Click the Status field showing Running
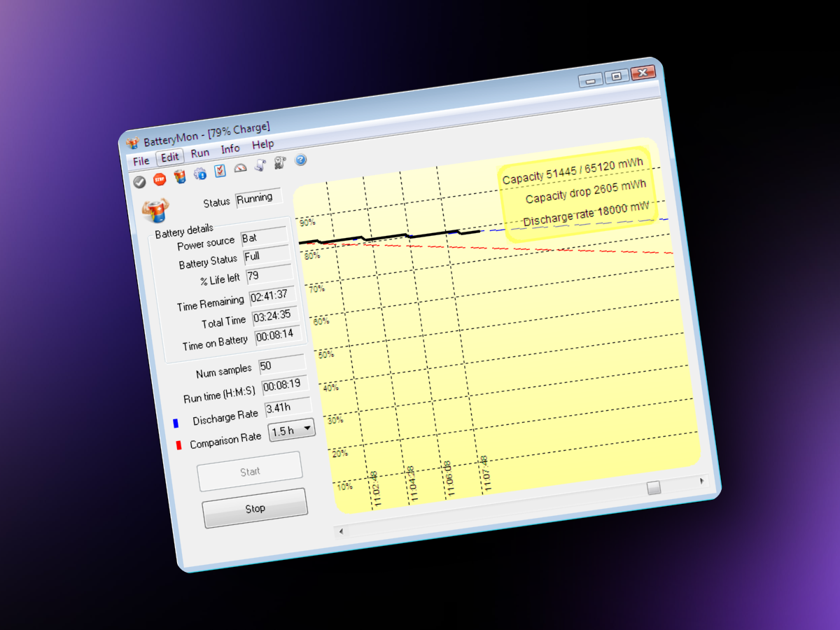This screenshot has width=840, height=630. (x=258, y=198)
